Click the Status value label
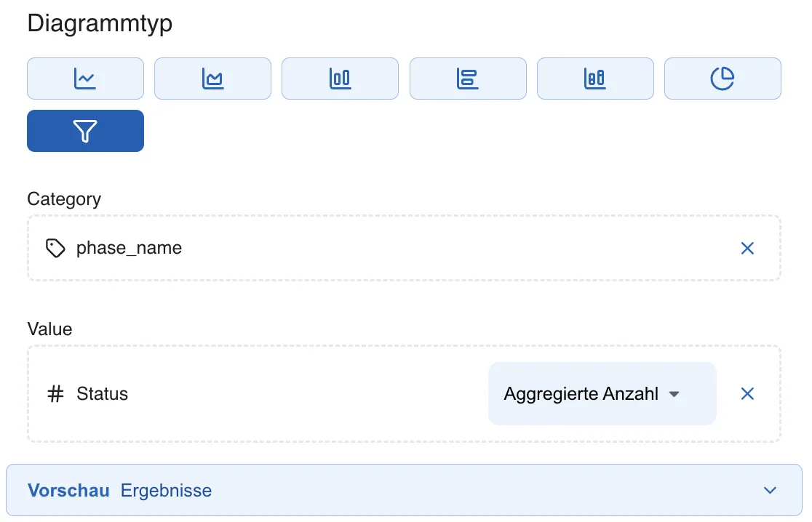812x522 pixels. (x=102, y=394)
